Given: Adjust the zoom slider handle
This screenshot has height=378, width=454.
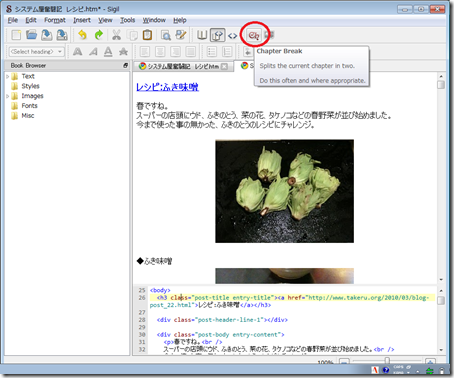Looking at the screenshot, I should pos(387,360).
